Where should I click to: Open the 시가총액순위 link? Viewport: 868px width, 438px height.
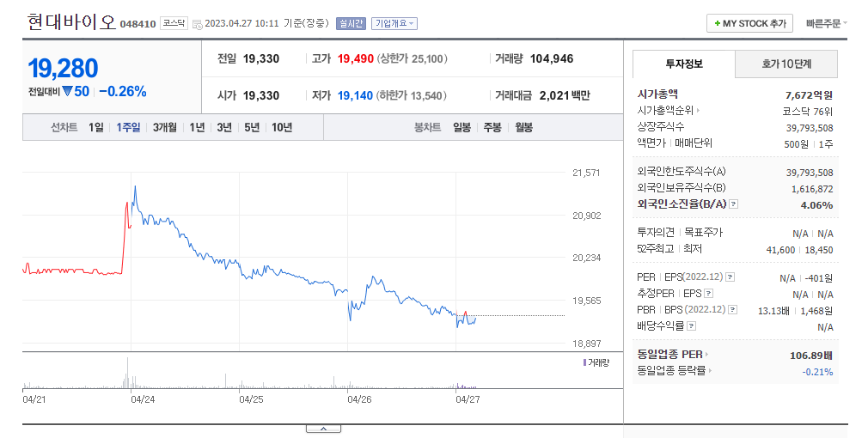[665, 111]
